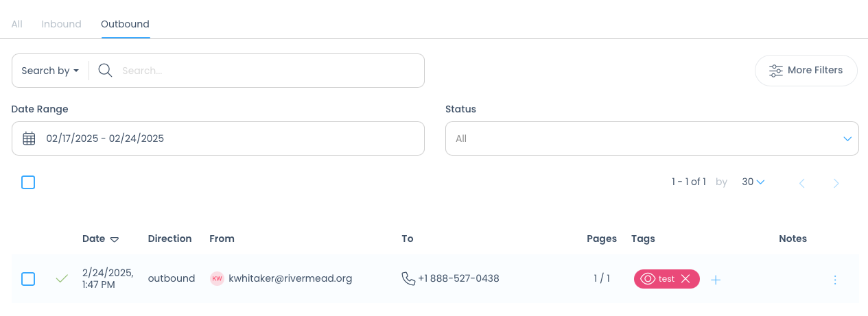This screenshot has width=868, height=316.
Task: Switch to the All tab
Action: tap(16, 24)
